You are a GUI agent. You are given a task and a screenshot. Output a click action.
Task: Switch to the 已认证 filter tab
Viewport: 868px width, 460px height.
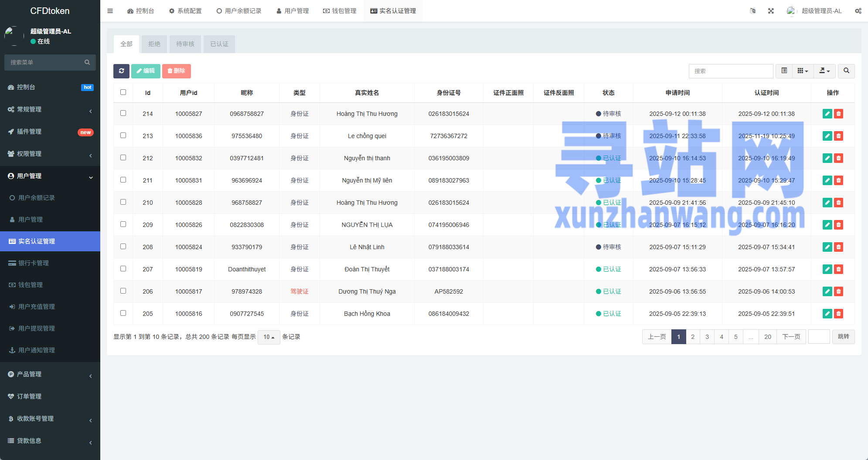(x=219, y=44)
